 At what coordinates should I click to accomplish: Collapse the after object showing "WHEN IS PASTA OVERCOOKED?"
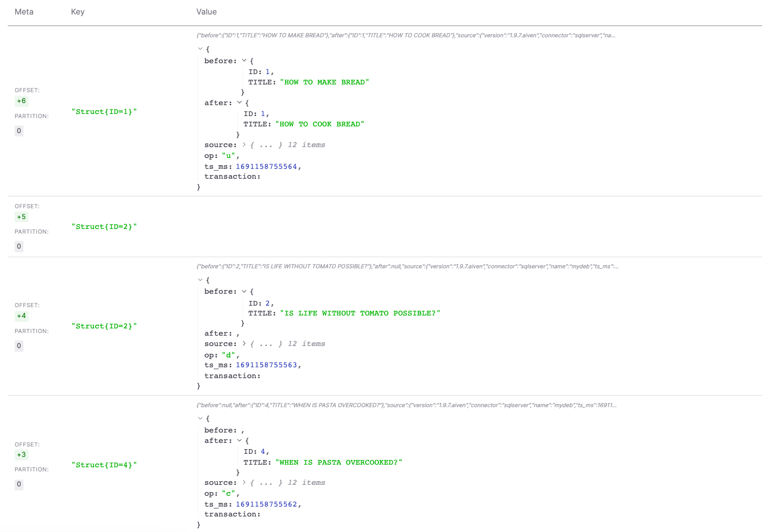[x=239, y=440]
